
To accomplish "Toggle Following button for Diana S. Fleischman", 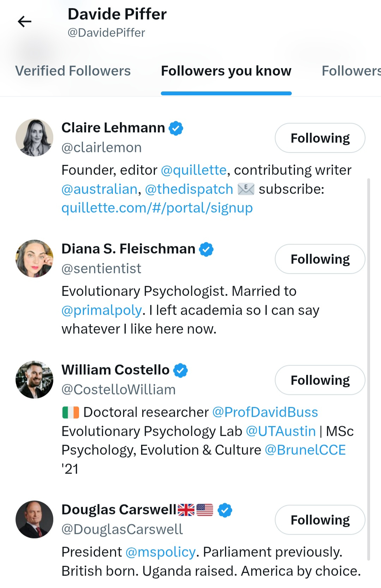I will [x=320, y=259].
